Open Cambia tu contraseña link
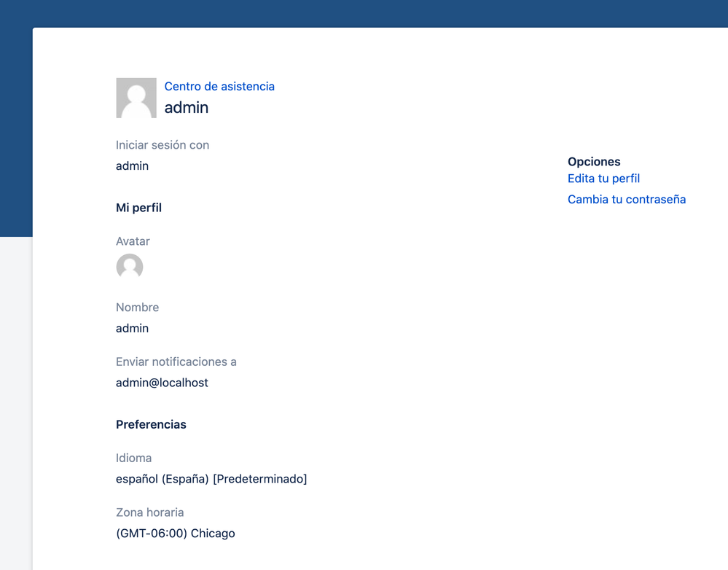Screen dimensions: 728x570 click(x=626, y=199)
